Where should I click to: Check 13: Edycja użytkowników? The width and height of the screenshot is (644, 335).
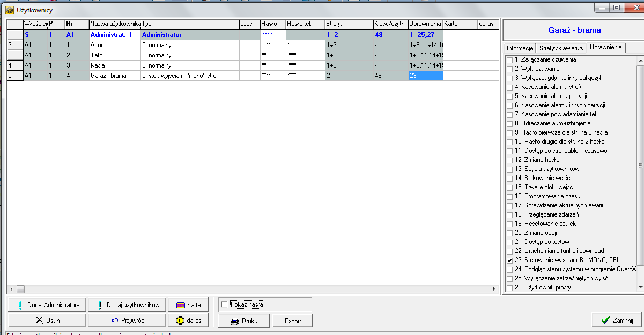(x=509, y=169)
